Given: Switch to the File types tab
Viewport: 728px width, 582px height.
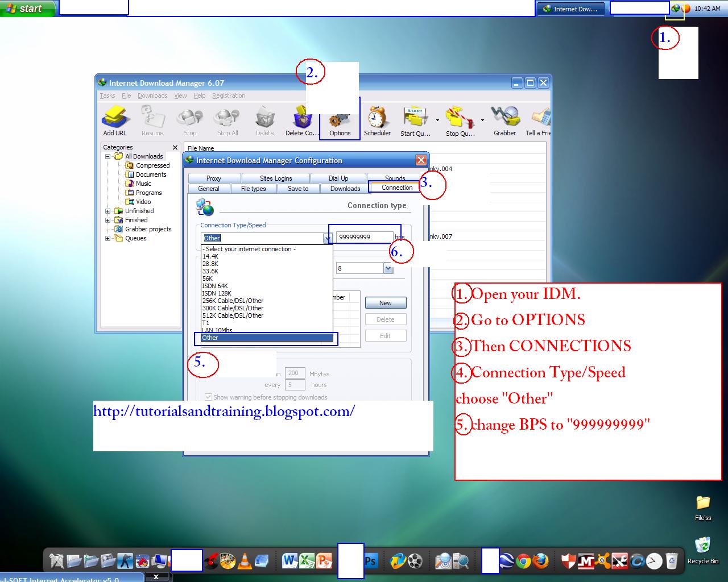Looking at the screenshot, I should (x=254, y=189).
